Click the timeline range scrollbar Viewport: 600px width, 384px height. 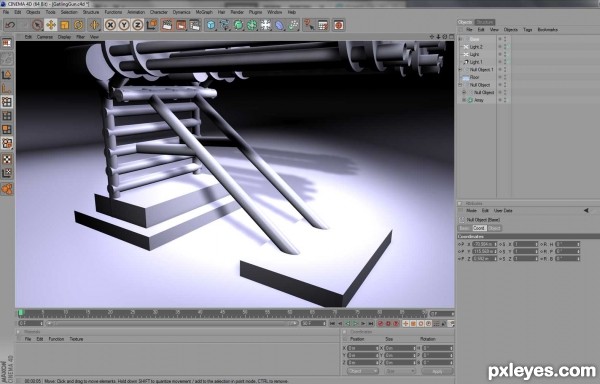171,324
